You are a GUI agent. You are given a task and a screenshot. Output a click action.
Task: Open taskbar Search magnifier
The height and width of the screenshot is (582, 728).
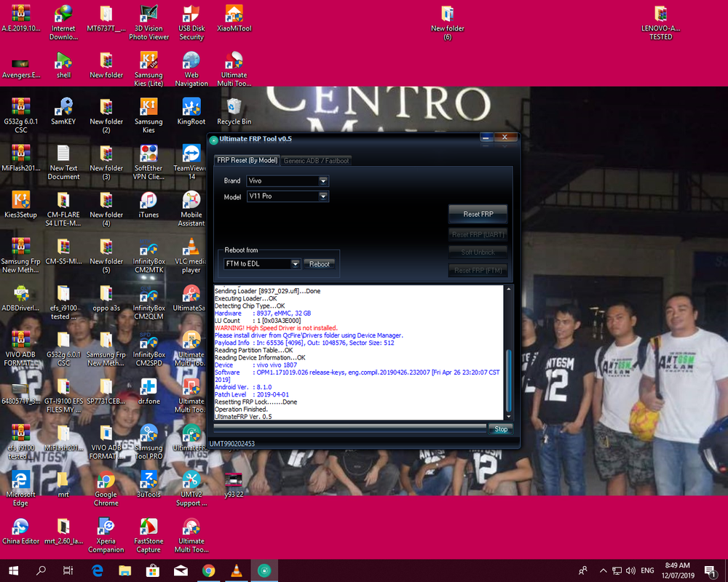coord(41,570)
